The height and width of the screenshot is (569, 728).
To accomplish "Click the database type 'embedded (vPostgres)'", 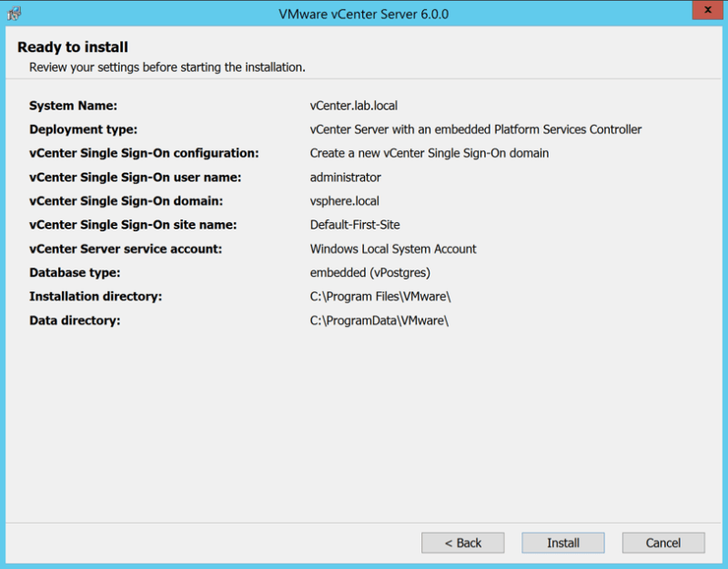I will coord(369,272).
